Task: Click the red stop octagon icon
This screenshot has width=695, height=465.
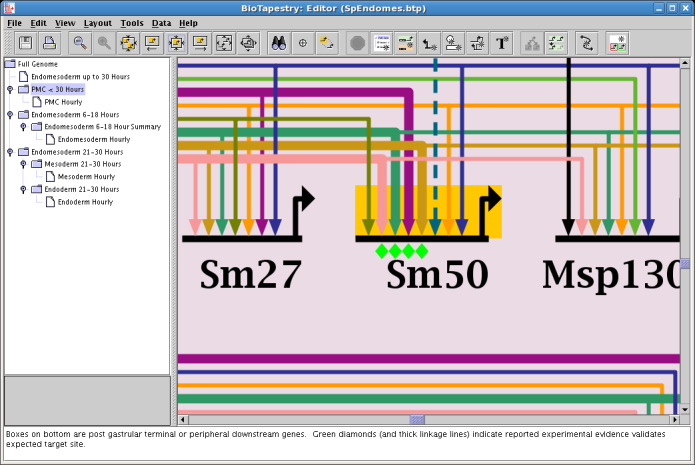Action: coord(357,43)
